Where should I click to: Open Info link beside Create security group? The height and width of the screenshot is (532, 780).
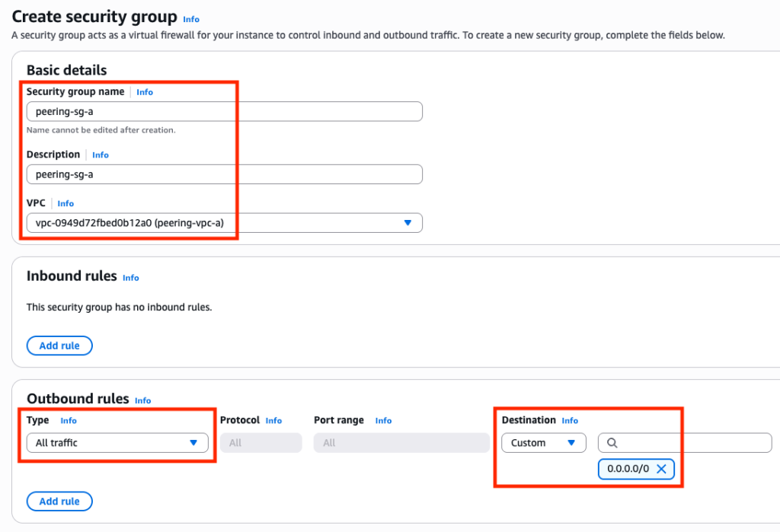(191, 19)
